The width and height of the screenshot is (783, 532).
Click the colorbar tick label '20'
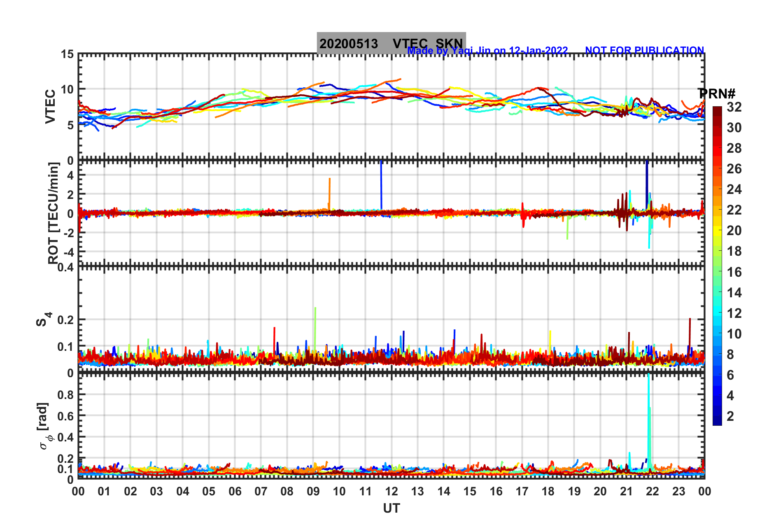(x=734, y=231)
